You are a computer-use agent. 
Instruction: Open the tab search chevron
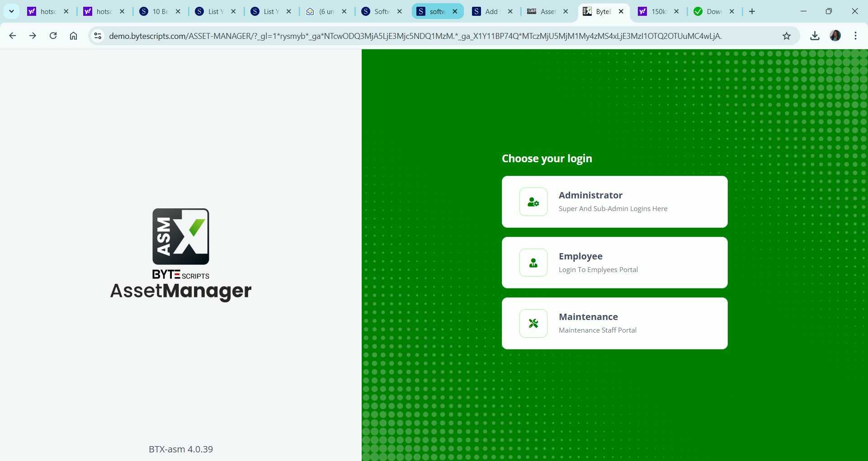[11, 11]
